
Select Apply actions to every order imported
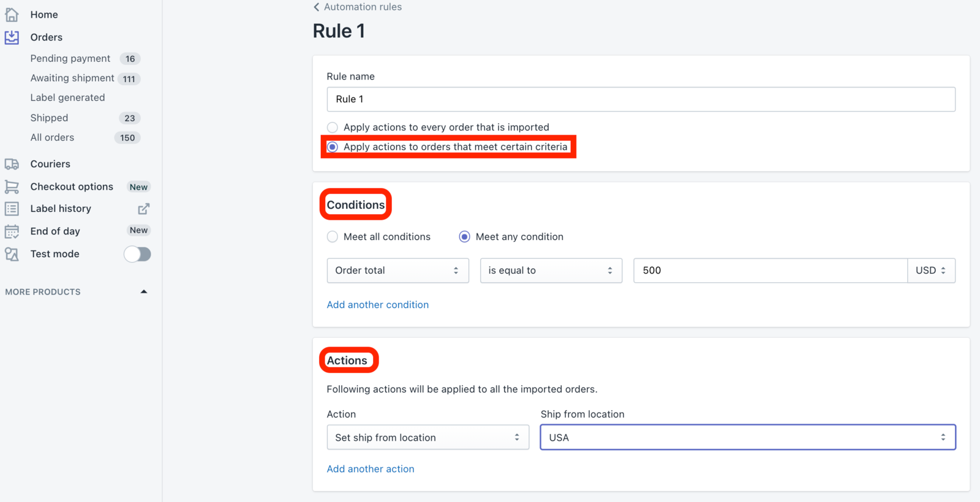pyautogui.click(x=332, y=127)
